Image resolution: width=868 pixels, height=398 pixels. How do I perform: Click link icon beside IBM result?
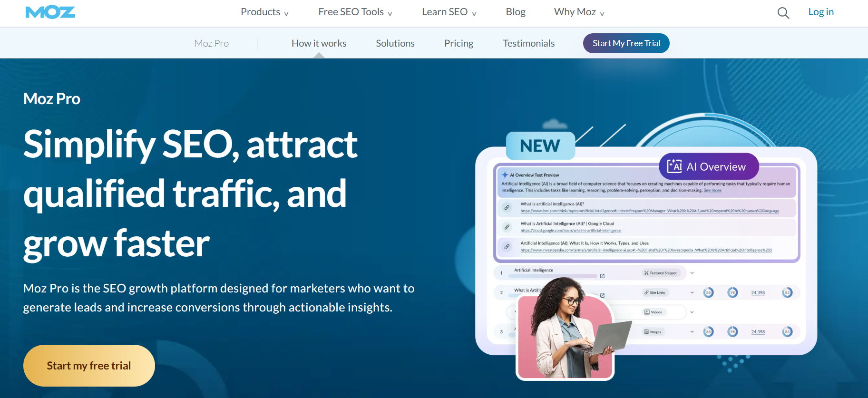(507, 207)
